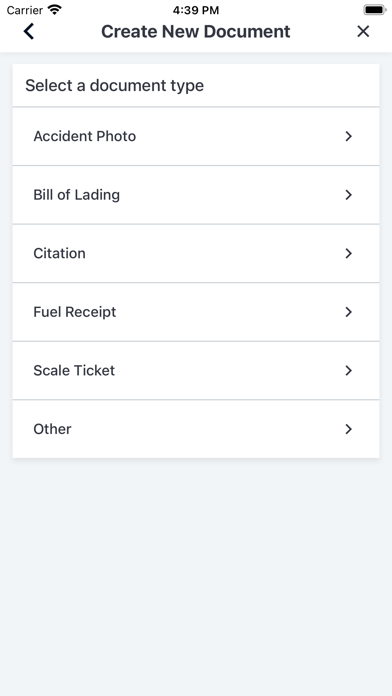Tap the back arrow in header

click(x=29, y=32)
